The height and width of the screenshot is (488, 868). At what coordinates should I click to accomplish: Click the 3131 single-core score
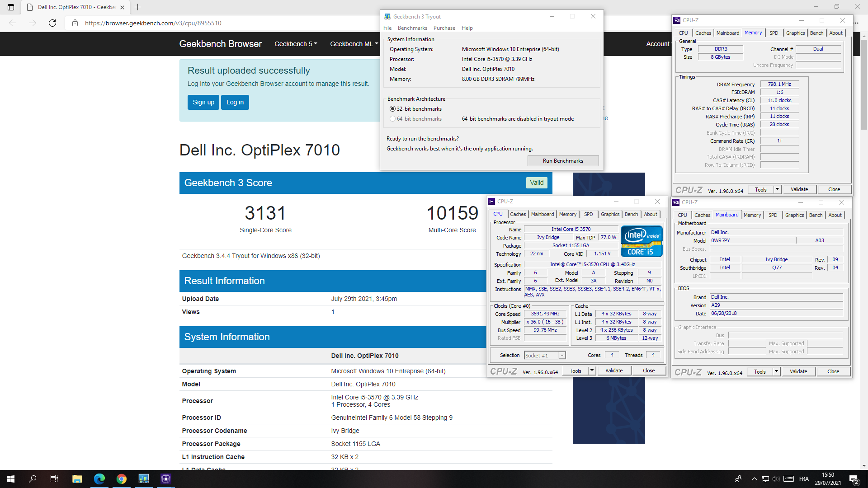(x=265, y=213)
